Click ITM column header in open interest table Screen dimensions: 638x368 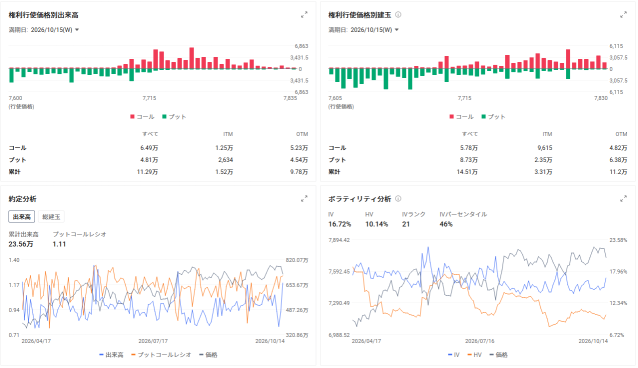(547, 134)
